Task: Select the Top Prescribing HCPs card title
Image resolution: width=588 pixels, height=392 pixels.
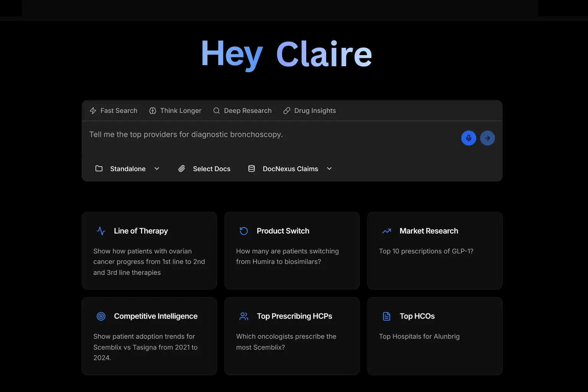Action: click(294, 316)
